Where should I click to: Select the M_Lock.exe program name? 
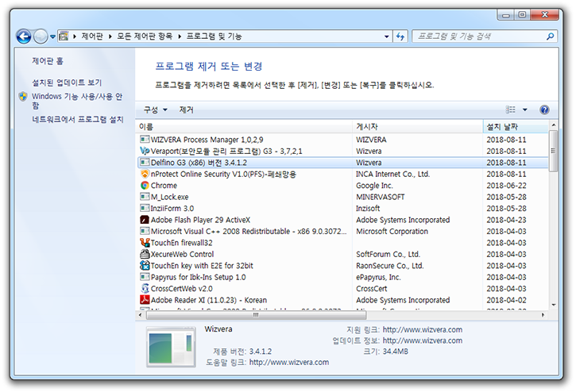click(169, 197)
